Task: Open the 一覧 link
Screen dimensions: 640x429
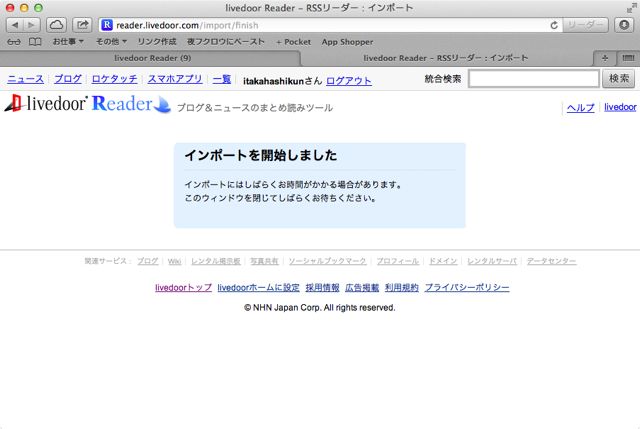Action: 222,79
